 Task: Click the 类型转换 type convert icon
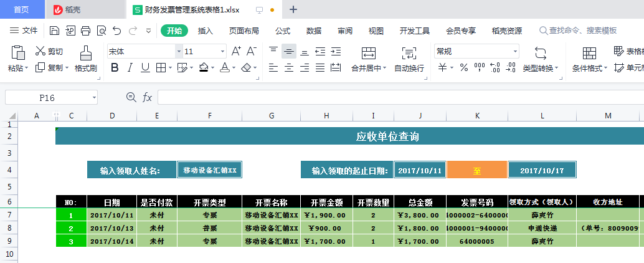(x=541, y=53)
